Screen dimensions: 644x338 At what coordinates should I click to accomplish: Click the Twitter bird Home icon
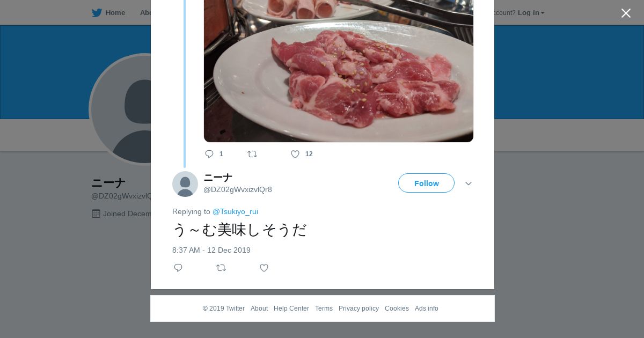coord(97,13)
